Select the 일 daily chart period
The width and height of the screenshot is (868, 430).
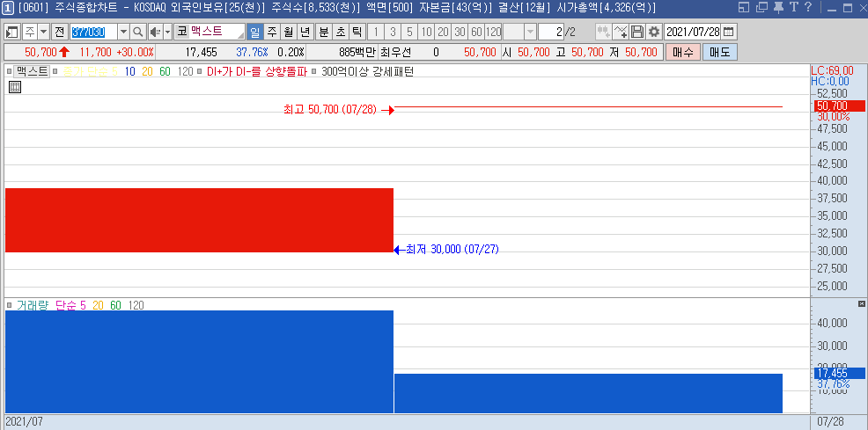click(x=254, y=32)
